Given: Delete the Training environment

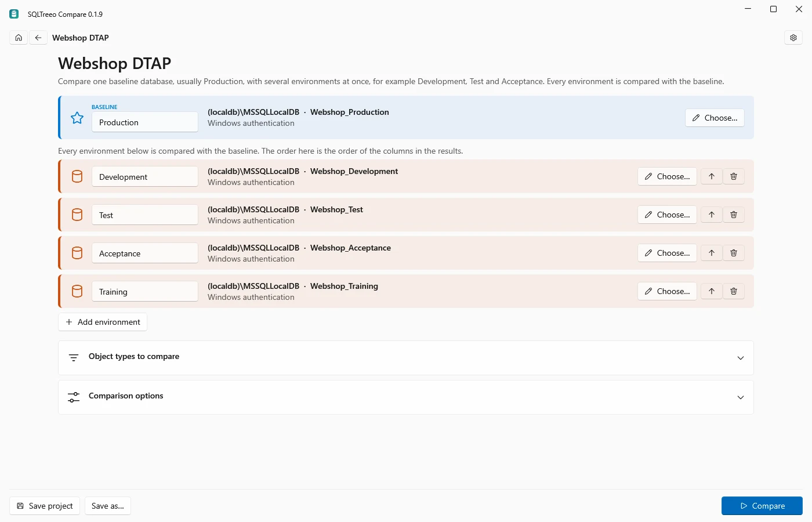Looking at the screenshot, I should (x=734, y=291).
